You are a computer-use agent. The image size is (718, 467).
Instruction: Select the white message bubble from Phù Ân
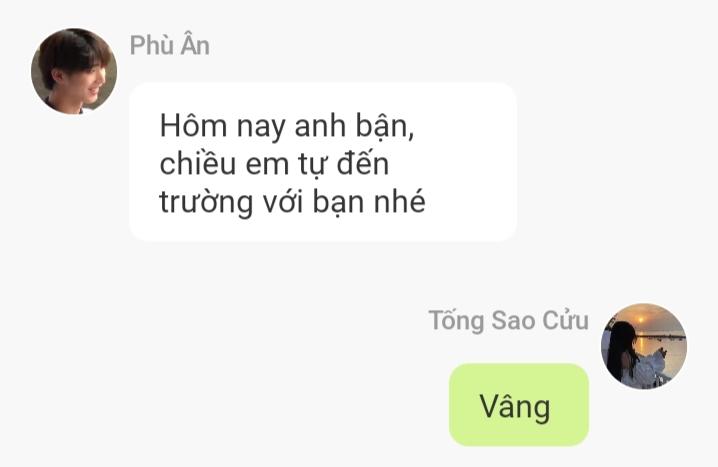323,162
